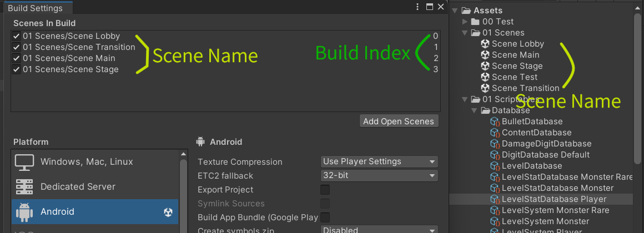
Task: Enable Build App Bundle (Google Play) checkbox
Action: click(x=325, y=217)
